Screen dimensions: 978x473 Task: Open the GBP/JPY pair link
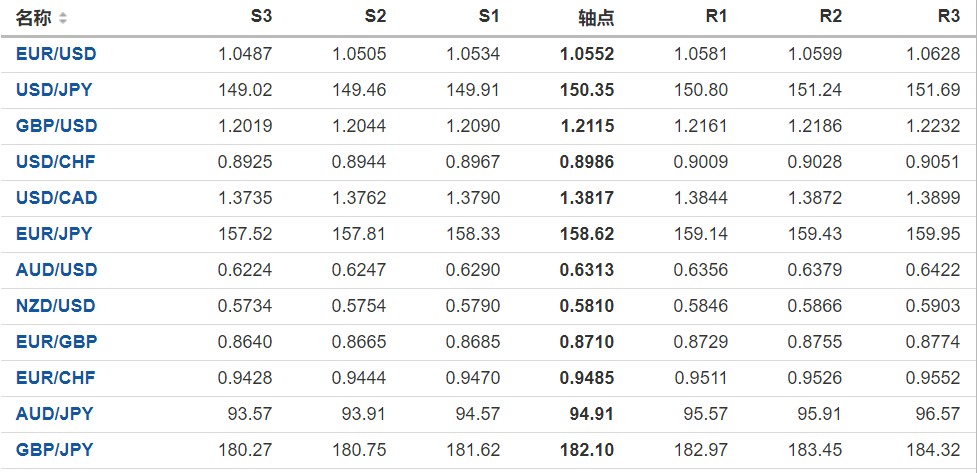click(x=54, y=450)
